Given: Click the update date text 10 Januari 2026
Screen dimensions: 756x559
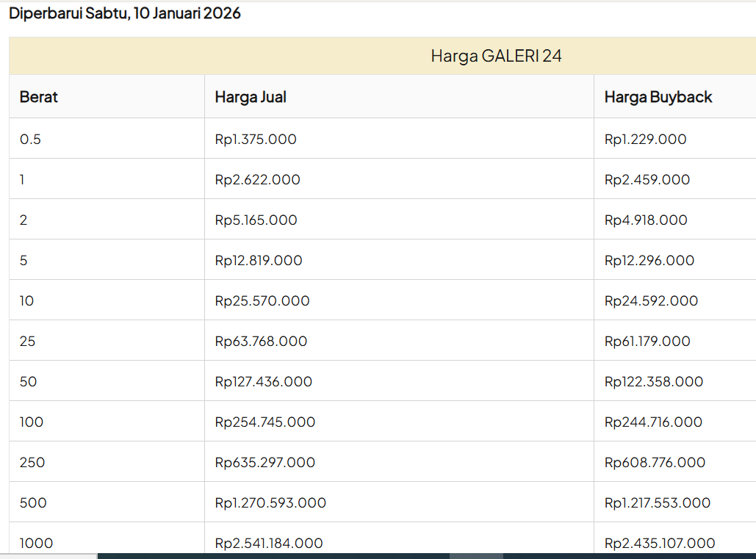Looking at the screenshot, I should tap(187, 13).
